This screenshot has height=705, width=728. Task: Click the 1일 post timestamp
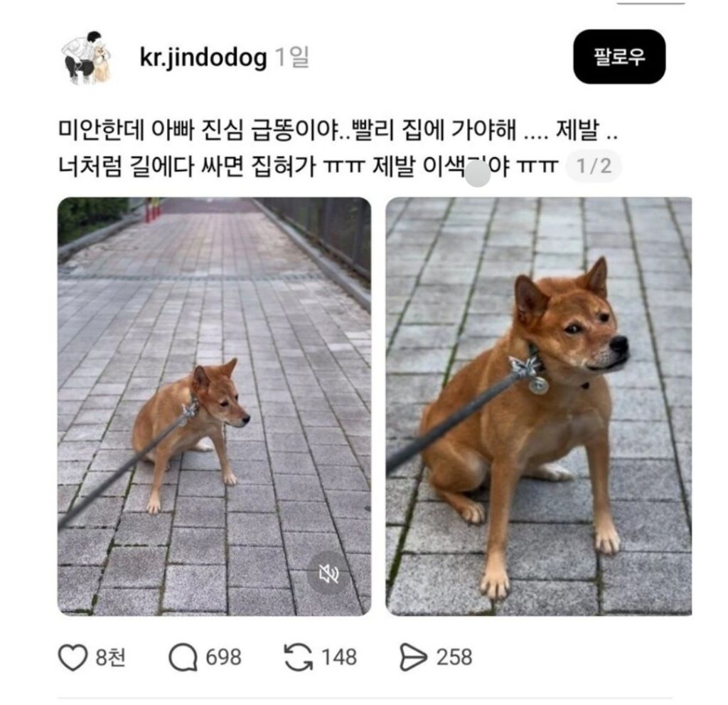(x=292, y=57)
